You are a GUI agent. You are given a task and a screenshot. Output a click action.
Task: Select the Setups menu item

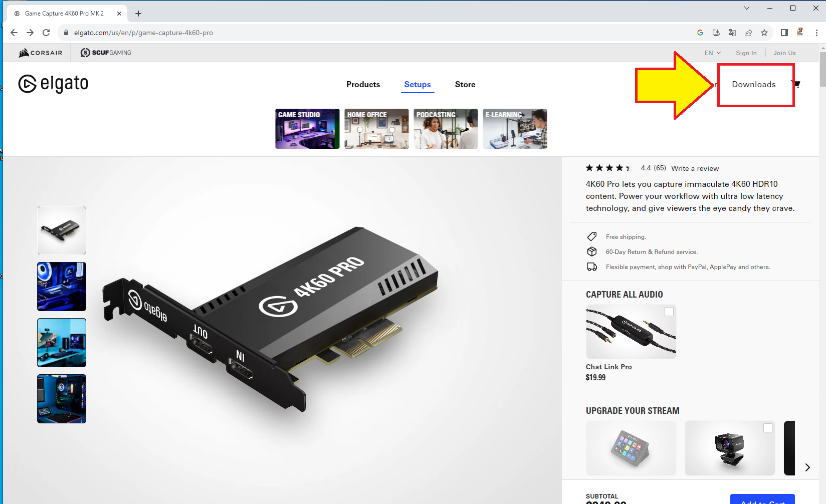pos(417,85)
